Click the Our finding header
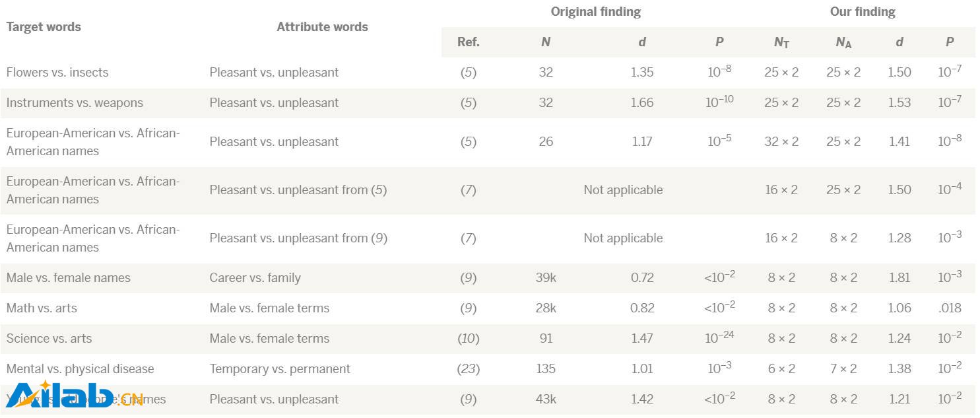The image size is (980, 418). point(863,12)
